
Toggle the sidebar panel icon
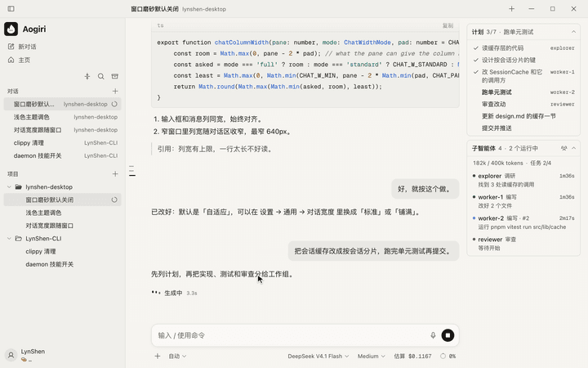pyautogui.click(x=11, y=9)
